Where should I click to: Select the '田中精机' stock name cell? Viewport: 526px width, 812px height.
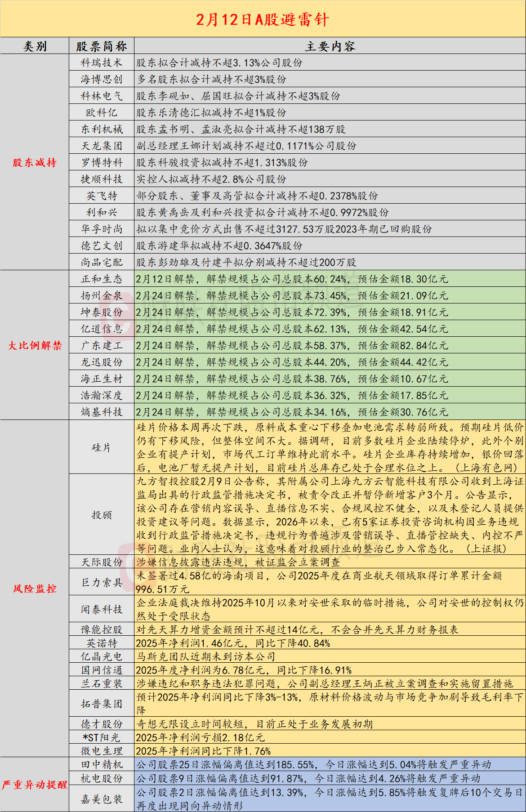[102, 764]
